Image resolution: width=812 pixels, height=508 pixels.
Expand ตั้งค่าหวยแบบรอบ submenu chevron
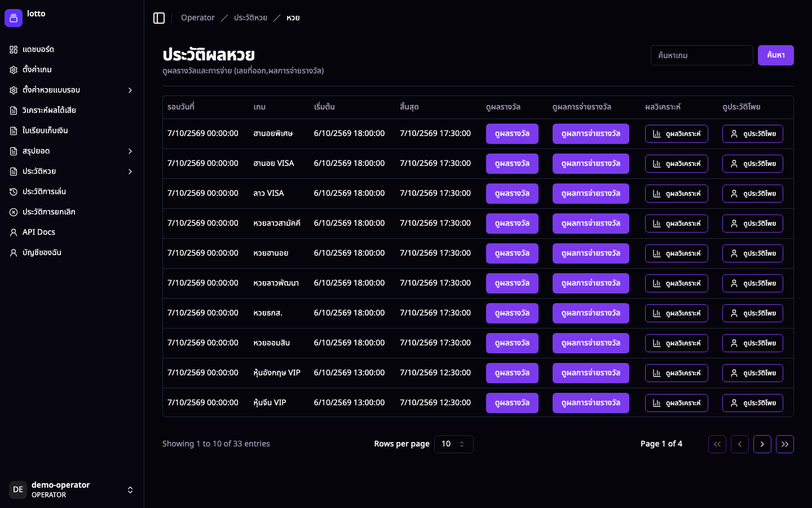click(x=130, y=90)
